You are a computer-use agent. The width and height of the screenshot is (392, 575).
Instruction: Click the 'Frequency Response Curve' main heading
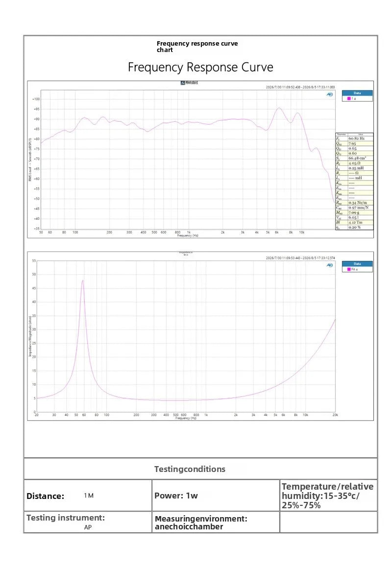(200, 68)
